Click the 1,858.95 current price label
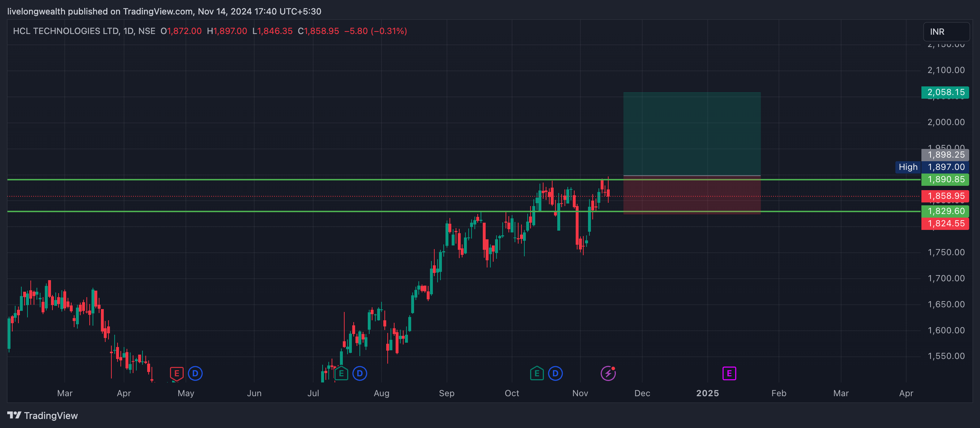The image size is (980, 428). click(945, 196)
